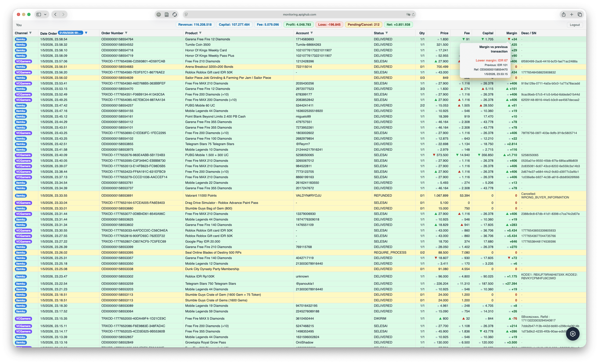Click the circular arrows extension icon
This screenshot has height=364, width=599.
coord(175,15)
